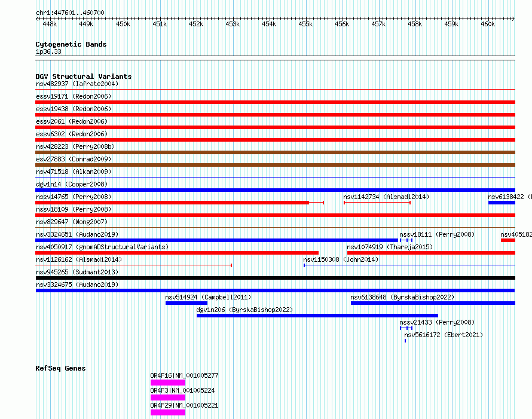Click the dgv1n206 (ByrskaBishop2022) blue bar
Image resolution: width=532 pixels, height=419 pixels.
(x=317, y=316)
